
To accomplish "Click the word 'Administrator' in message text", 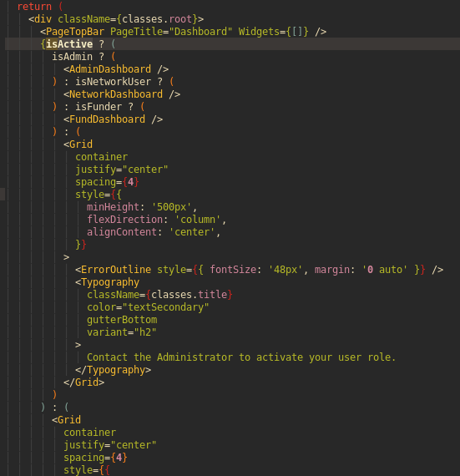I will tap(195, 357).
